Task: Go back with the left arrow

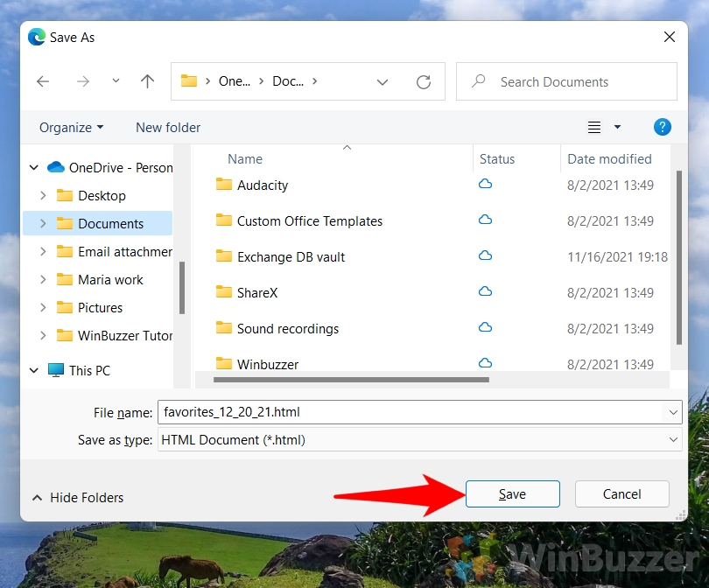Action: tap(43, 81)
